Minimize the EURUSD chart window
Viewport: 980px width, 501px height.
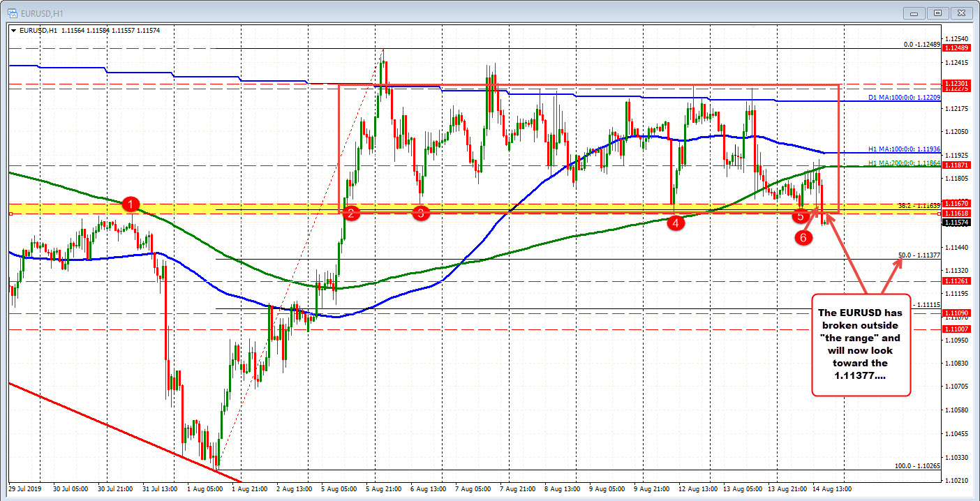[x=913, y=13]
